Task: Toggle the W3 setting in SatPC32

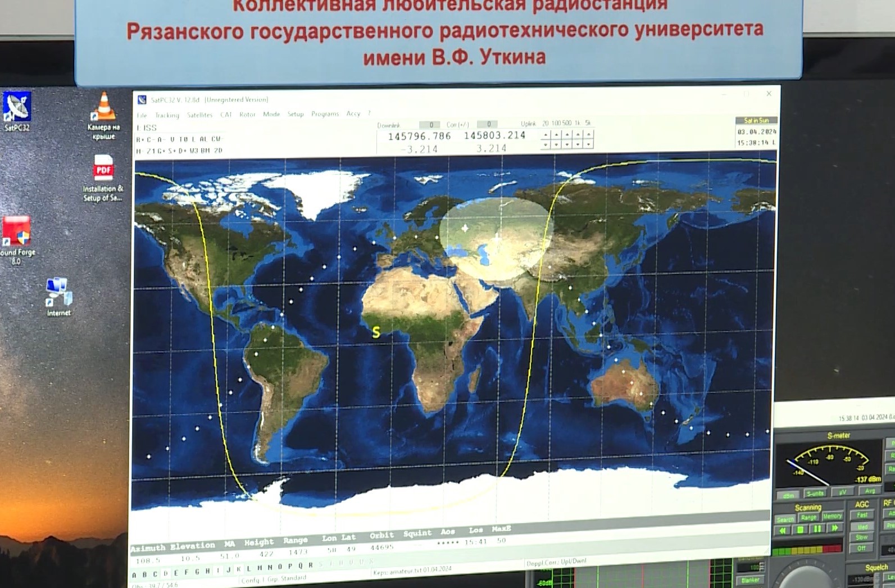Action: pyautogui.click(x=194, y=151)
